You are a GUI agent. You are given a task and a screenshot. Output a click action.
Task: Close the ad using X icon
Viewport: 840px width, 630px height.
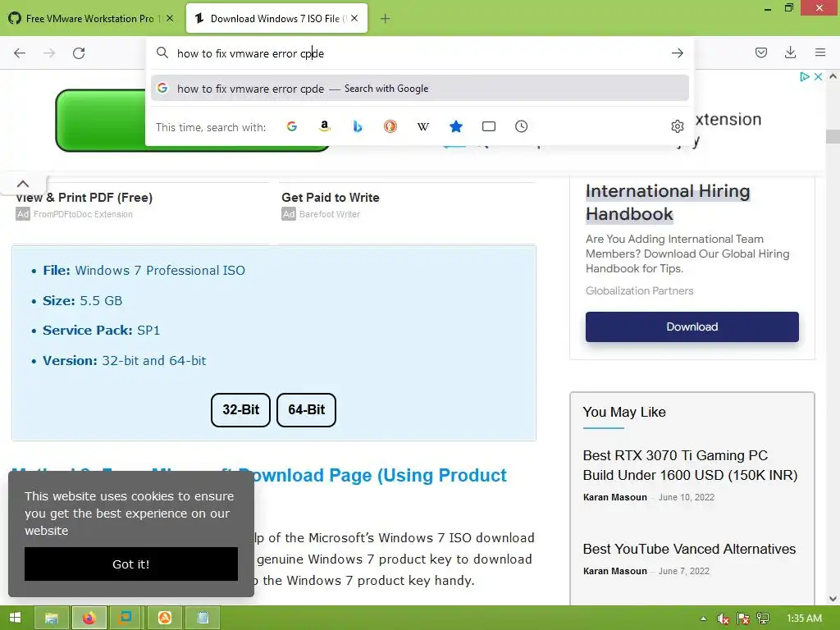point(818,76)
